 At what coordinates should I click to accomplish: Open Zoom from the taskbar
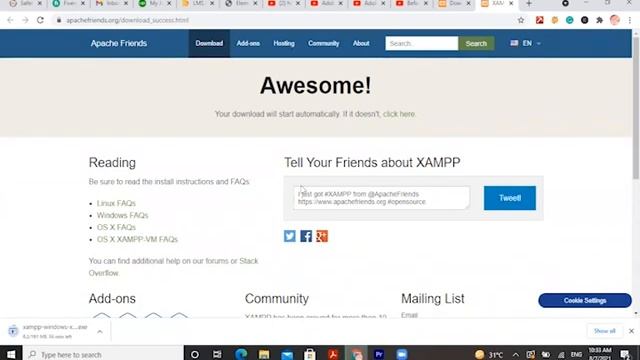tap(402, 354)
